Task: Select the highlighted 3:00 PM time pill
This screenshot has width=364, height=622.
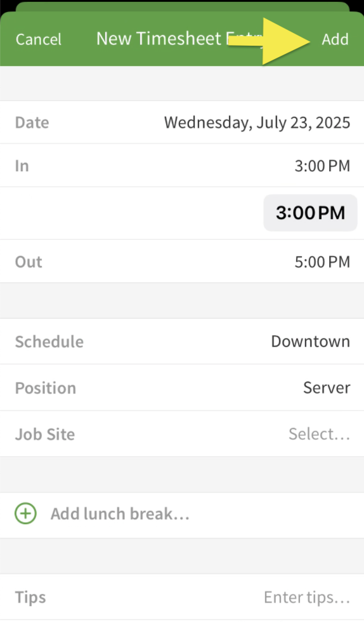Action: click(311, 213)
